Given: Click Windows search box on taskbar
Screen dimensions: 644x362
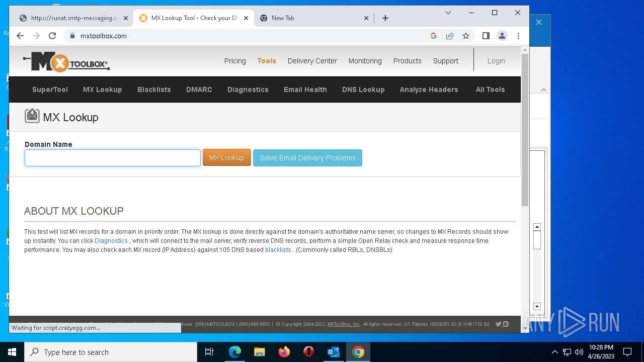Looking at the screenshot, I should click(111, 352).
